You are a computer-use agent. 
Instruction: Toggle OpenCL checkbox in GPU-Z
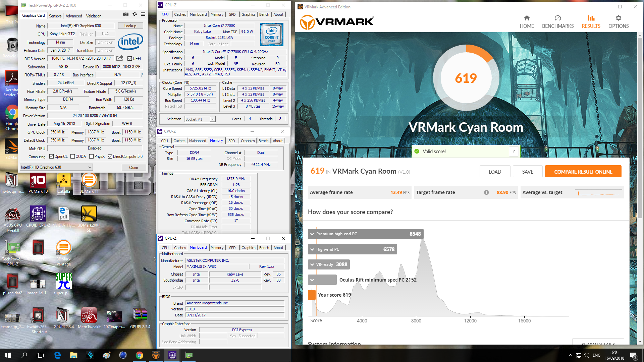point(51,157)
